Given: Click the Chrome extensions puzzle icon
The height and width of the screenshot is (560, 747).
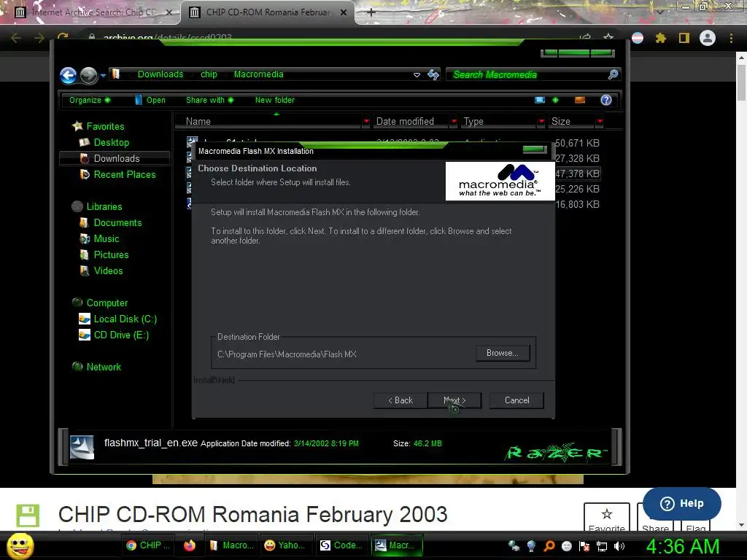Looking at the screenshot, I should click(661, 38).
